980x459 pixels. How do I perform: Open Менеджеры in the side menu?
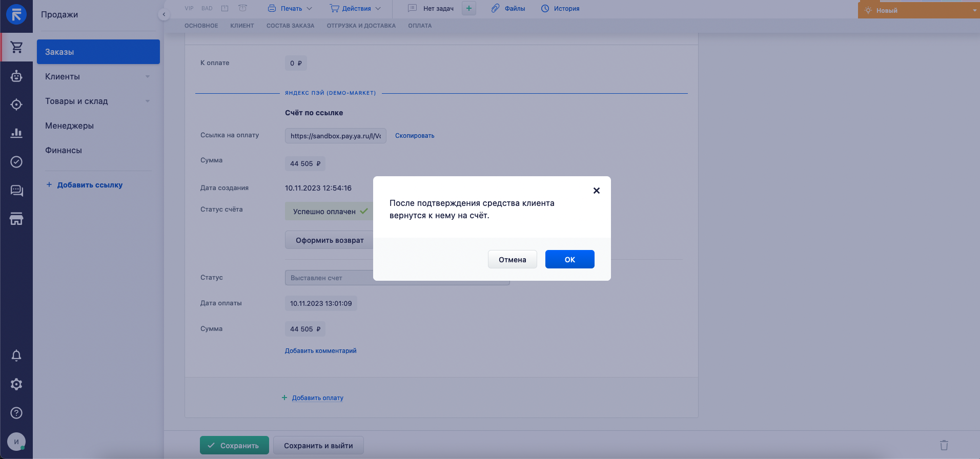[x=69, y=126]
